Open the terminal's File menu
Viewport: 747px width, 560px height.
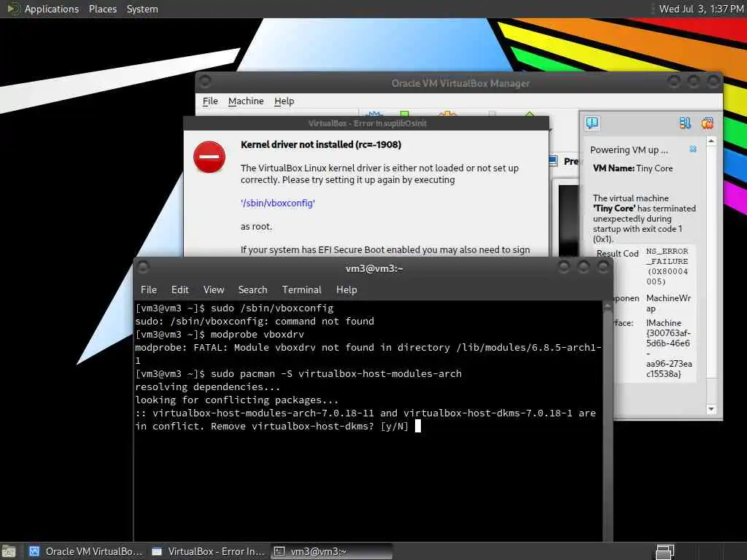[149, 289]
